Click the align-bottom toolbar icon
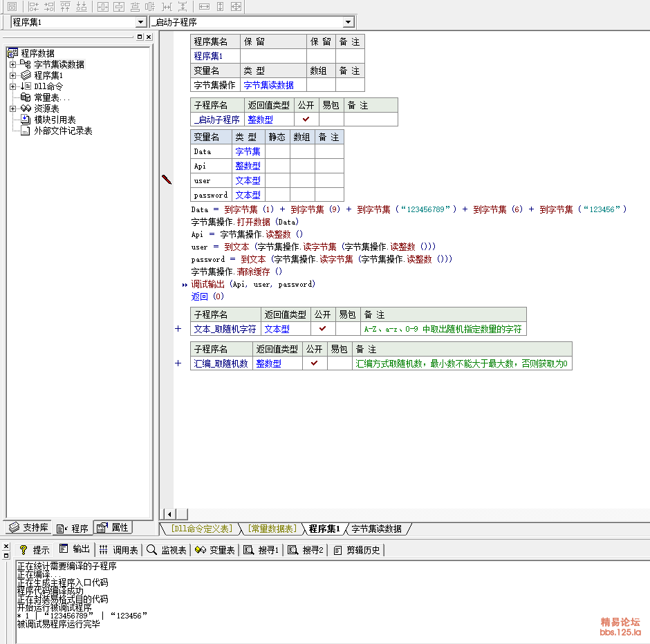 click(x=82, y=7)
